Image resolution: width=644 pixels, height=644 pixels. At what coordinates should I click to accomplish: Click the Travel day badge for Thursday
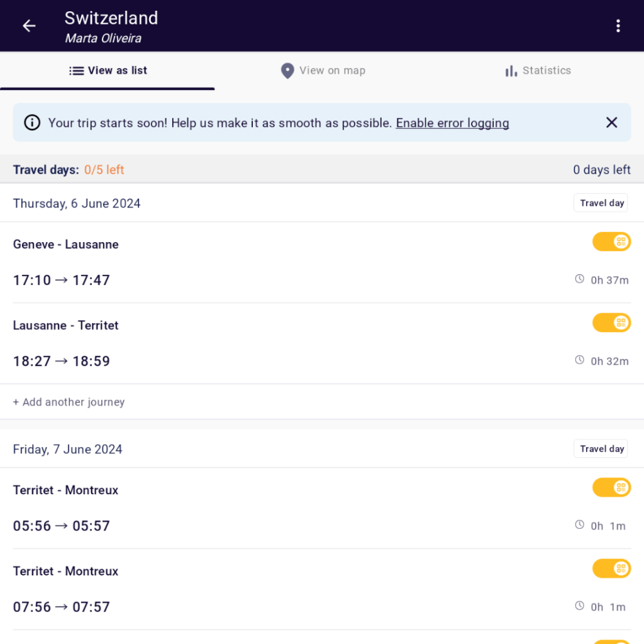[601, 203]
